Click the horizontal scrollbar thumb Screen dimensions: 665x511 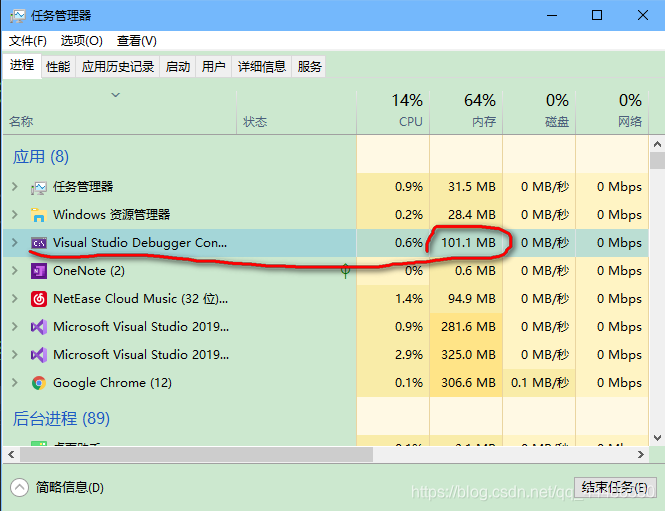tap(196, 455)
